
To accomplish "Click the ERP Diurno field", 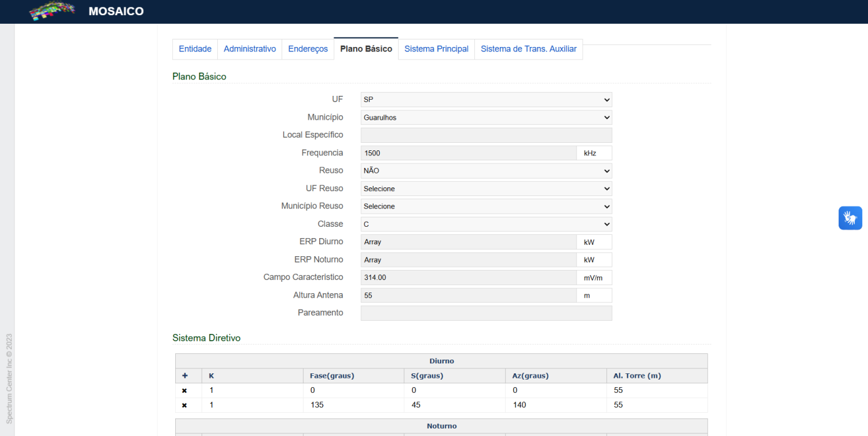I will [x=469, y=242].
